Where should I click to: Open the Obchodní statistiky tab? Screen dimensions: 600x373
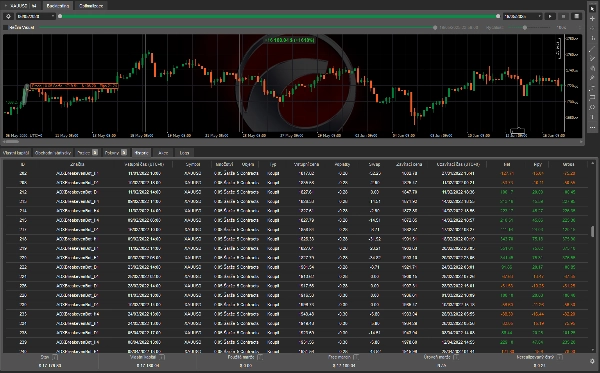pos(53,153)
